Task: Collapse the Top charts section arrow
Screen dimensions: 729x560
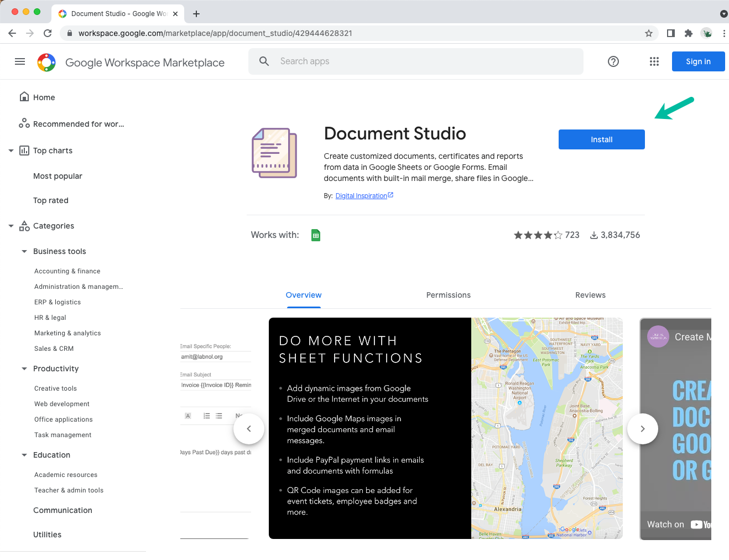Action: tap(11, 151)
